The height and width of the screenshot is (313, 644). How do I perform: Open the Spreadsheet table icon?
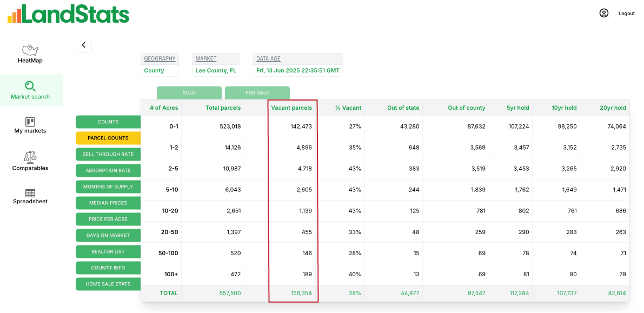click(30, 193)
